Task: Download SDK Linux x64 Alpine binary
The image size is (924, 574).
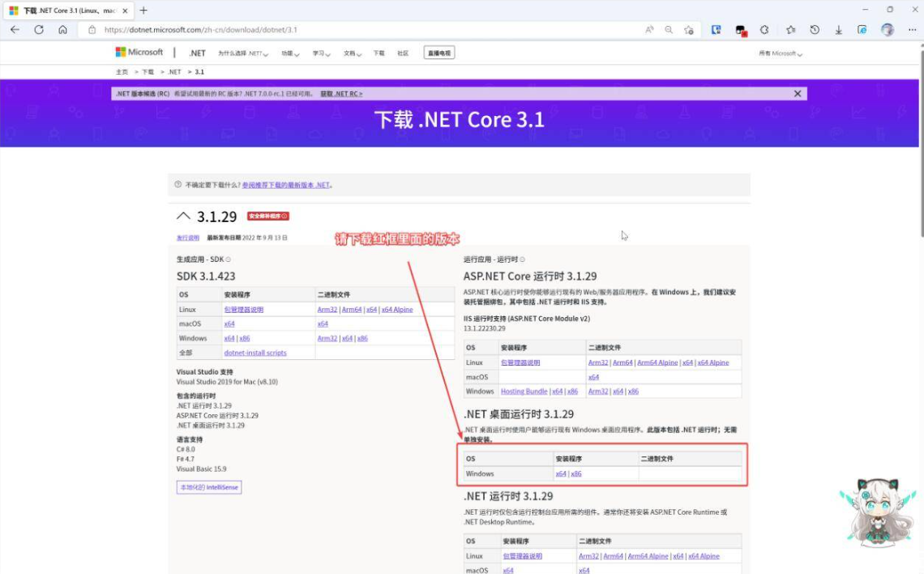Action: click(397, 310)
